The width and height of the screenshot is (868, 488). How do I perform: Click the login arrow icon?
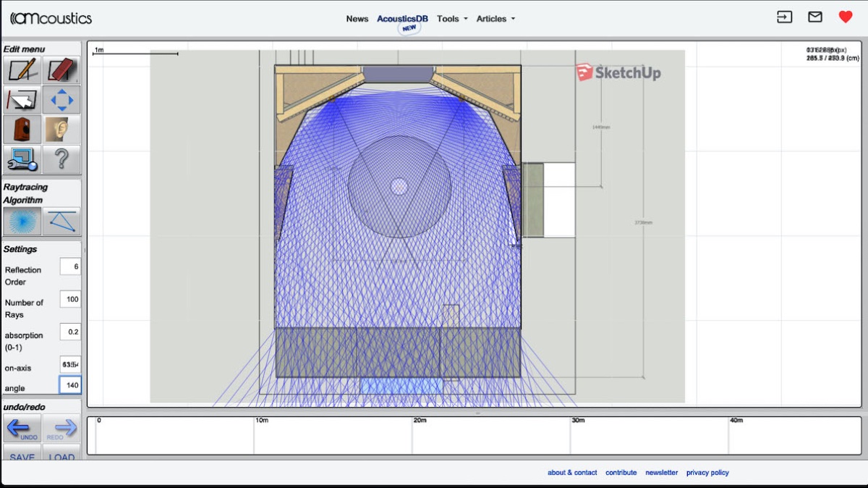click(x=785, y=17)
